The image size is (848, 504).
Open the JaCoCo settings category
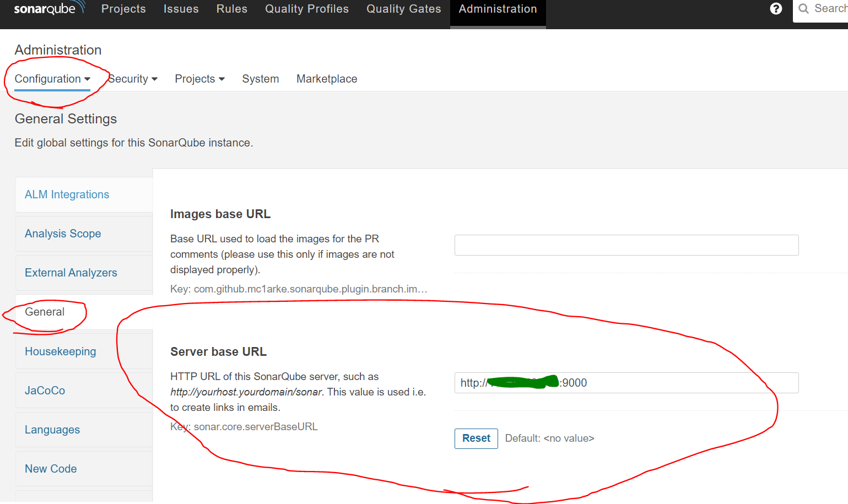point(84,391)
